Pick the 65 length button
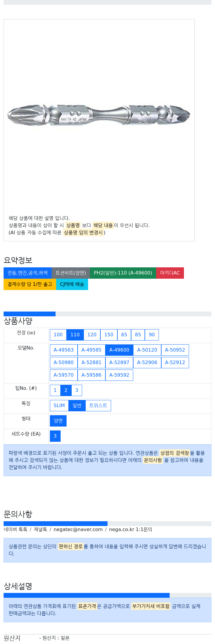Viewport: 215px width, 644px height. 124,335
